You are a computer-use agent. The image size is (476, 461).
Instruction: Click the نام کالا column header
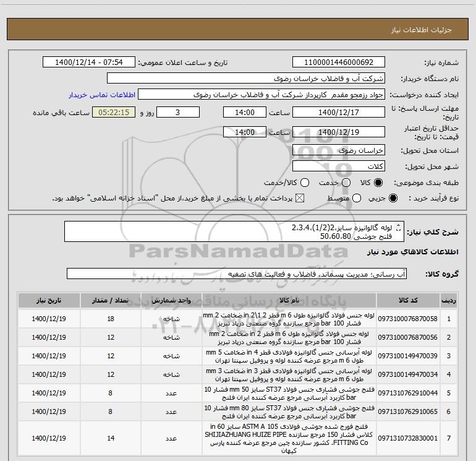point(289,300)
